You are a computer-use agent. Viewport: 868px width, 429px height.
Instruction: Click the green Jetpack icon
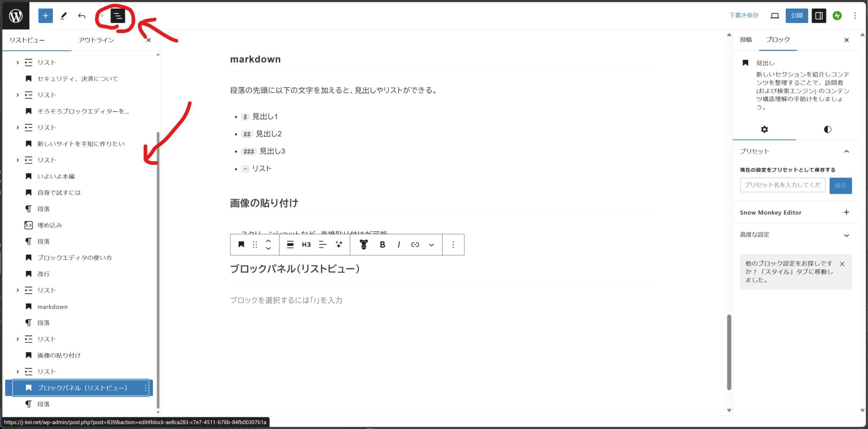click(837, 15)
